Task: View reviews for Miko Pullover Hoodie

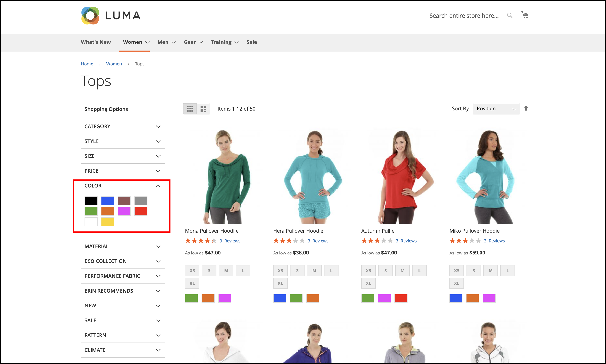Action: (494, 241)
